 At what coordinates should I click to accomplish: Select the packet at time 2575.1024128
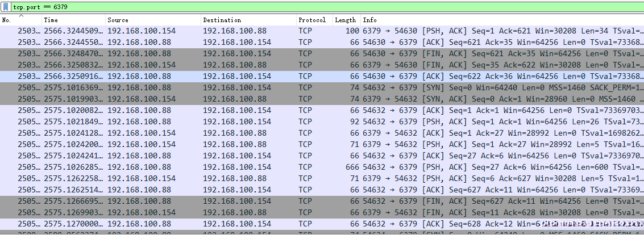point(322,133)
